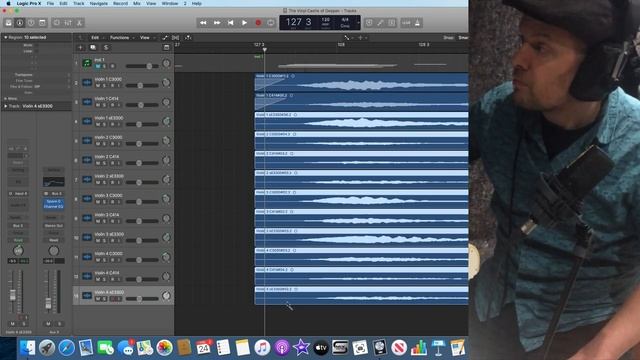Click the Space D Channel EQ plugin slot
The image size is (640, 360).
click(x=53, y=204)
